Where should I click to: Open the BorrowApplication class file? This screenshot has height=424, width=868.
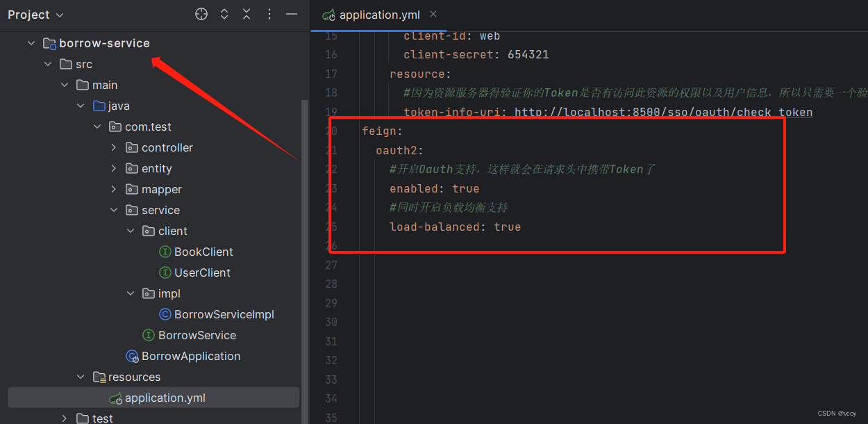click(191, 356)
